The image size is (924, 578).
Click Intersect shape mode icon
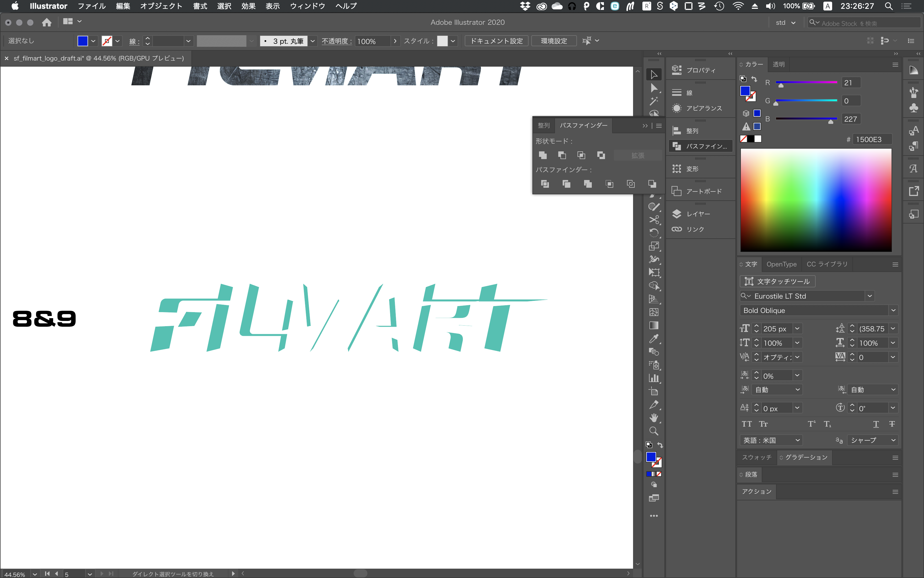581,155
